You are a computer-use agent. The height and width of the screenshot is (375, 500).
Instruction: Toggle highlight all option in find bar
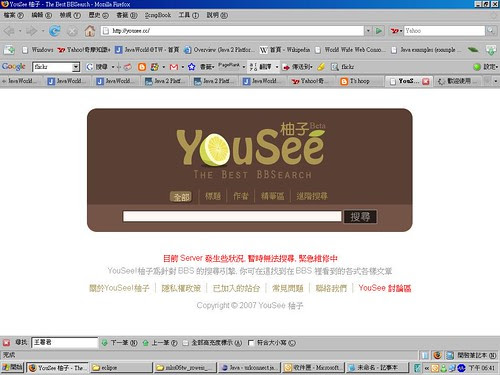[212, 343]
